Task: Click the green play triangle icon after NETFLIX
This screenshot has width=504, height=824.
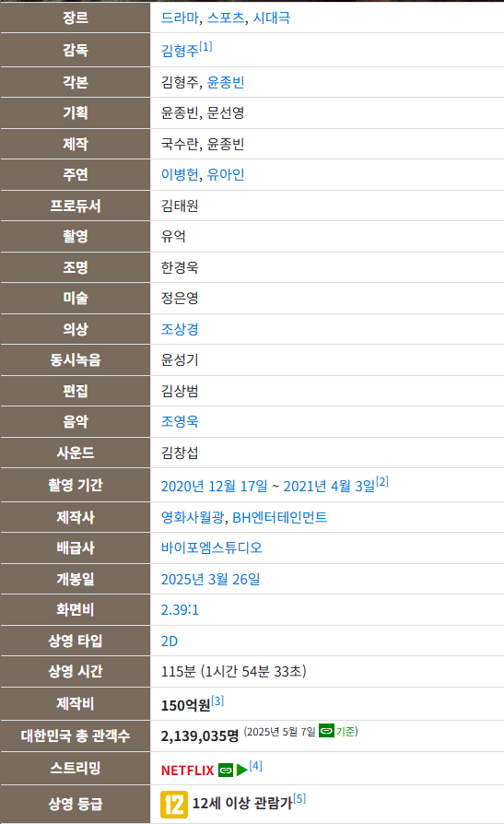Action: tap(242, 771)
